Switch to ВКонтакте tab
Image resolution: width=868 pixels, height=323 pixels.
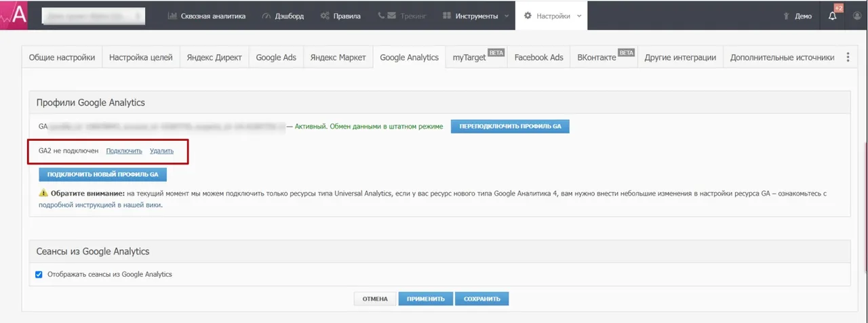tap(604, 58)
